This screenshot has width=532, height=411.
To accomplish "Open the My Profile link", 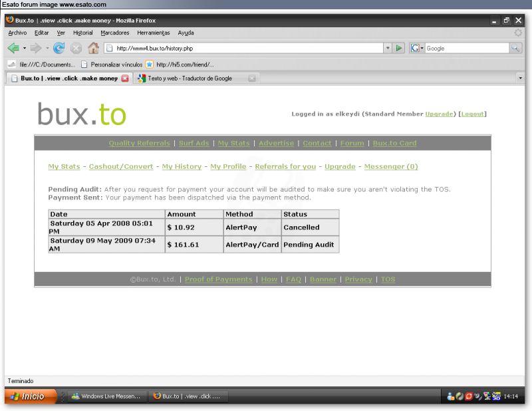I will click(x=228, y=166).
